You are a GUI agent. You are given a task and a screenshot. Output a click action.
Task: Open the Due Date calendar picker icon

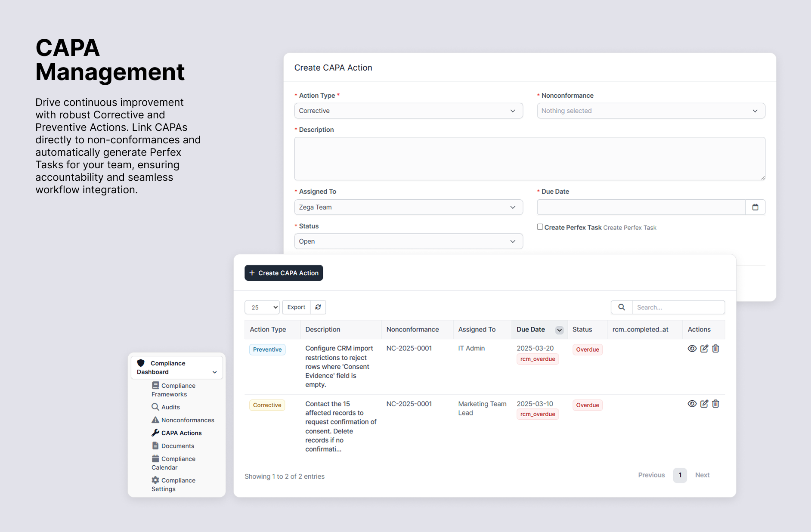pos(755,207)
